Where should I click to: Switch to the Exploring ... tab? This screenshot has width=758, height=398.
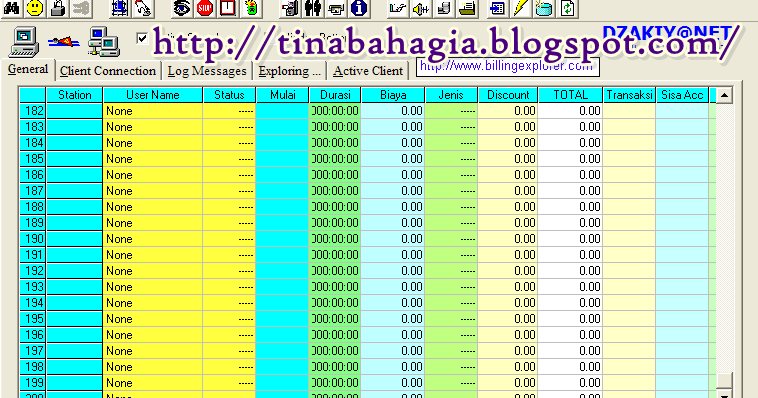(289, 71)
